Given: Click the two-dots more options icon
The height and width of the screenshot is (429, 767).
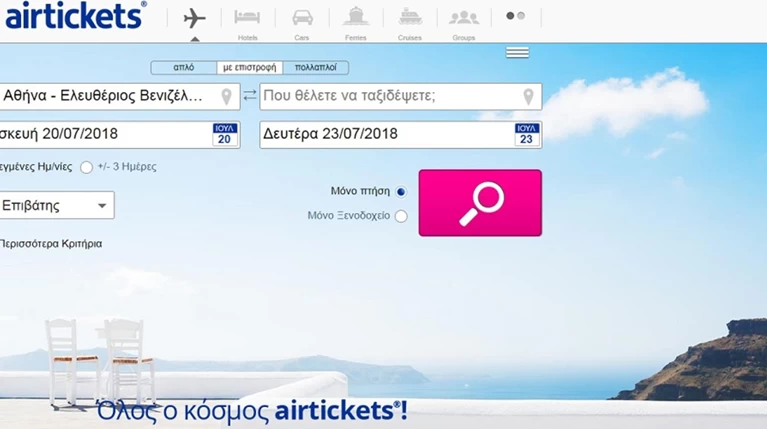Looking at the screenshot, I should pos(515,16).
